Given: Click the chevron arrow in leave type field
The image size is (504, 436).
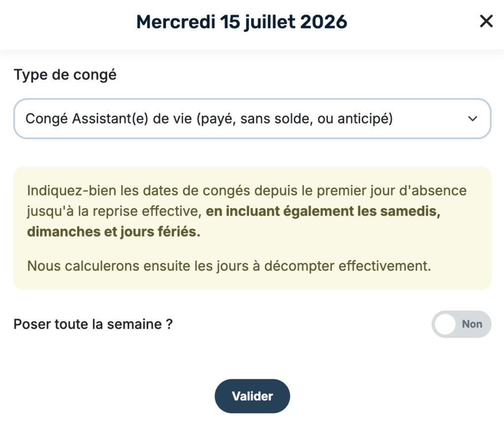Looking at the screenshot, I should (472, 119).
